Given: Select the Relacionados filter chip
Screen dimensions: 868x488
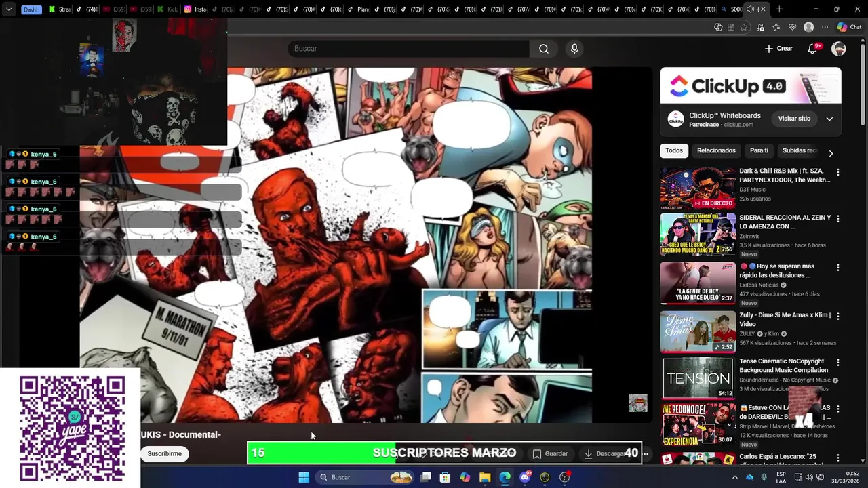Looking at the screenshot, I should pos(716,150).
